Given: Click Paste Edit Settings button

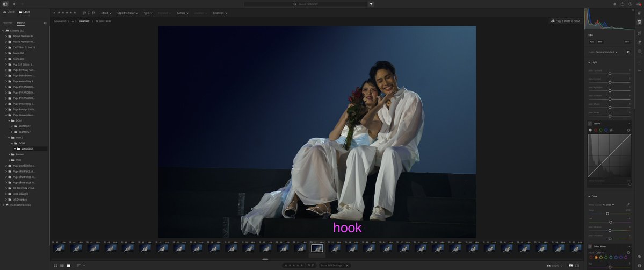Looking at the screenshot, I should click(x=331, y=266).
